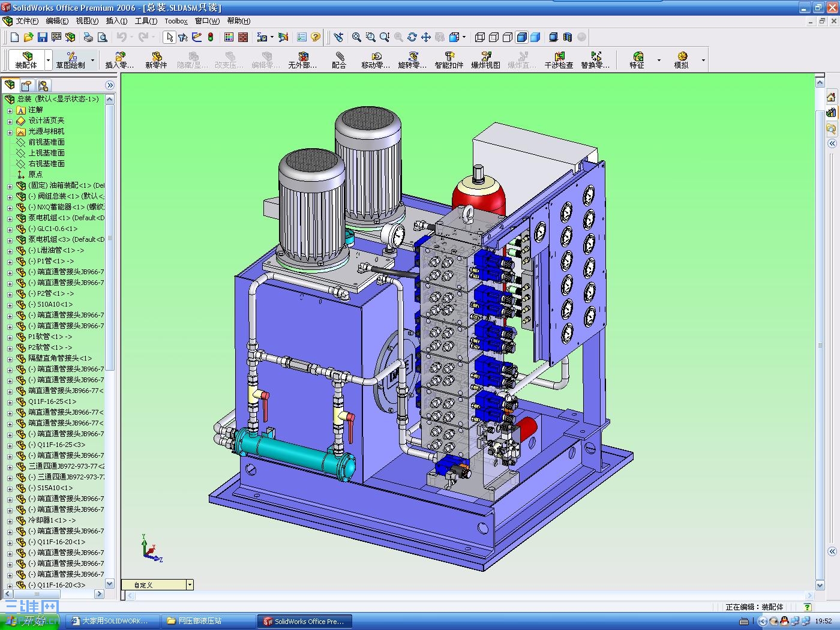Open the 窗口(W) menu

(x=207, y=21)
